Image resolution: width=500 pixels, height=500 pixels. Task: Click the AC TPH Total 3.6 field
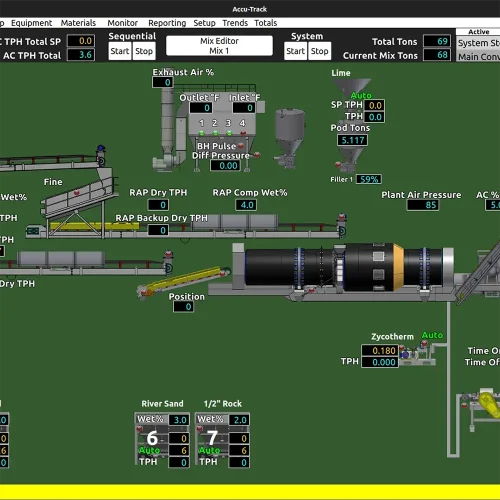81,55
